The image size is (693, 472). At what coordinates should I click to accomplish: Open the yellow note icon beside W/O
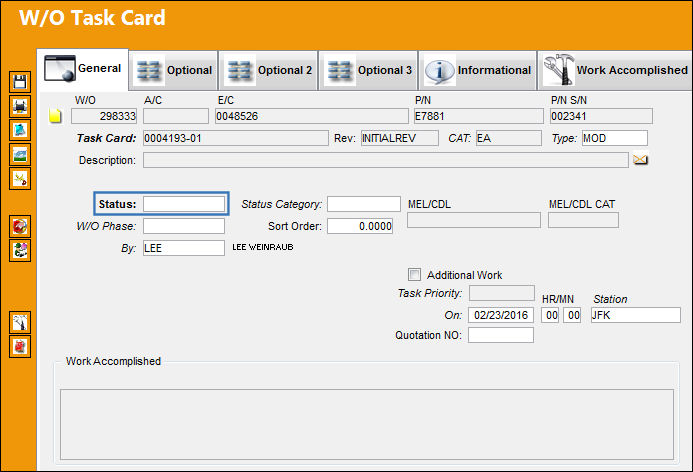(x=55, y=116)
